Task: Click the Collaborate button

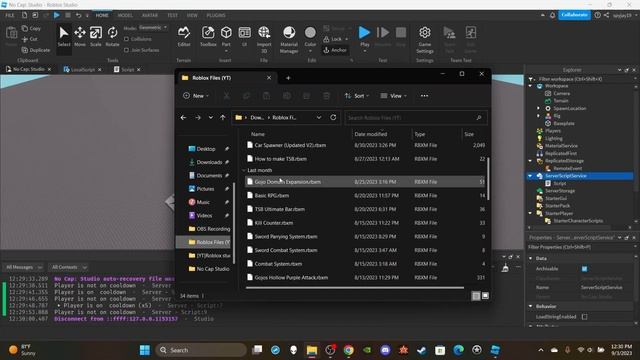Action: coord(574,15)
